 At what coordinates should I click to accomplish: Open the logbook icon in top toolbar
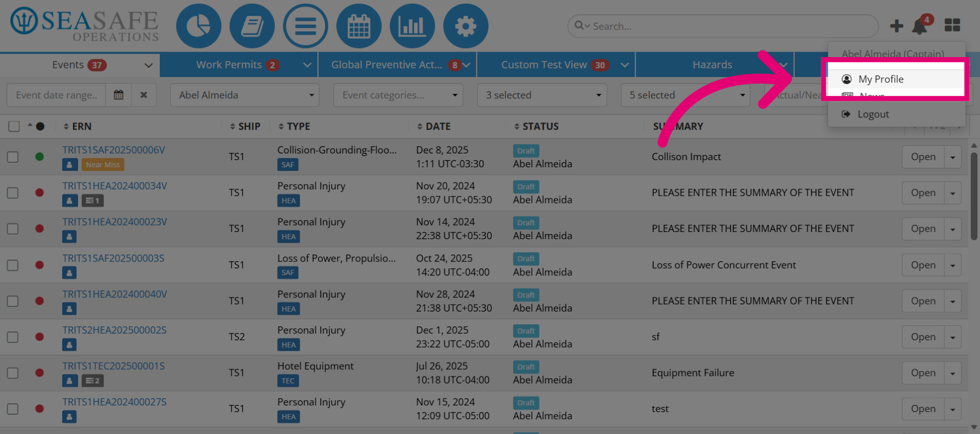point(252,26)
